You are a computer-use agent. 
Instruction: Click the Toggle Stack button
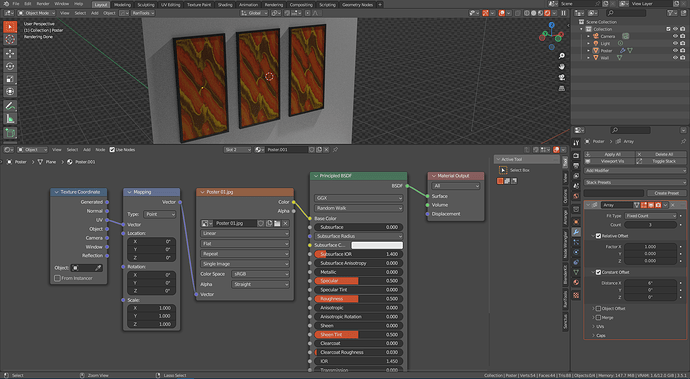coord(661,162)
